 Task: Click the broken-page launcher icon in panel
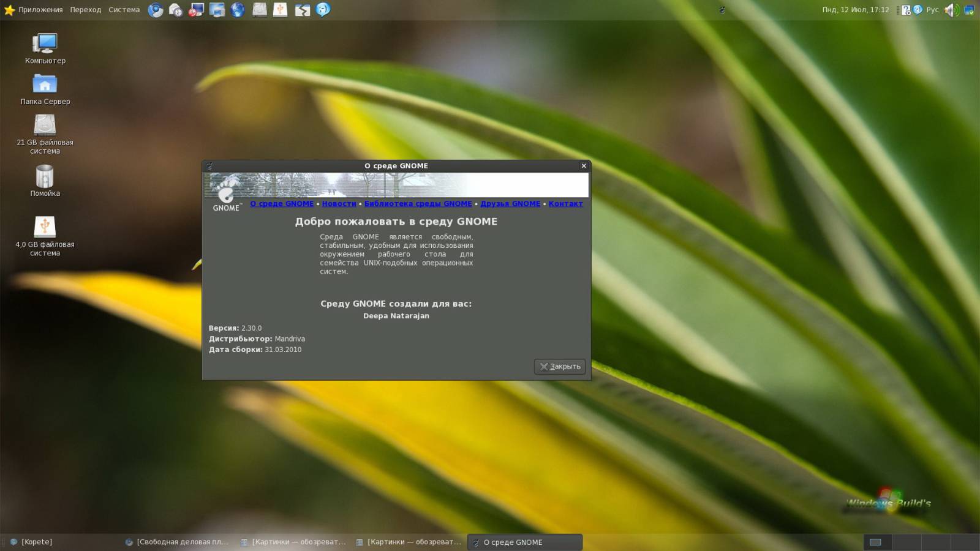[302, 10]
